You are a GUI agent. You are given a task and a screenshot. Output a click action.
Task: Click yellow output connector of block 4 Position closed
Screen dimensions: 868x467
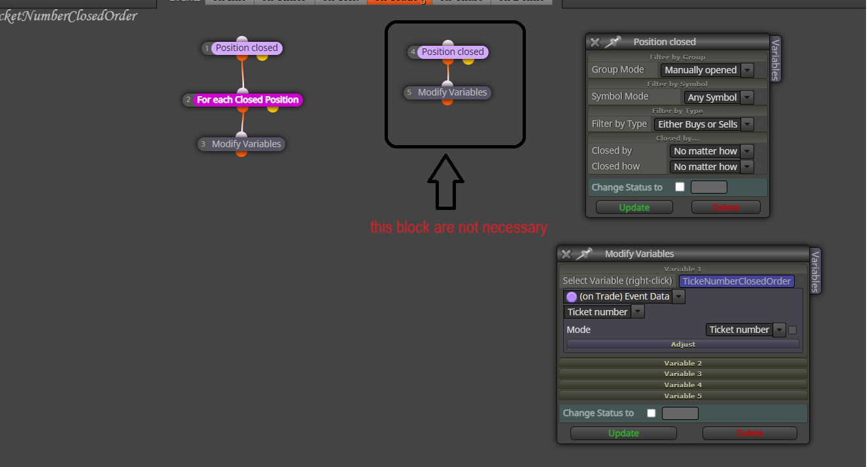pos(468,60)
